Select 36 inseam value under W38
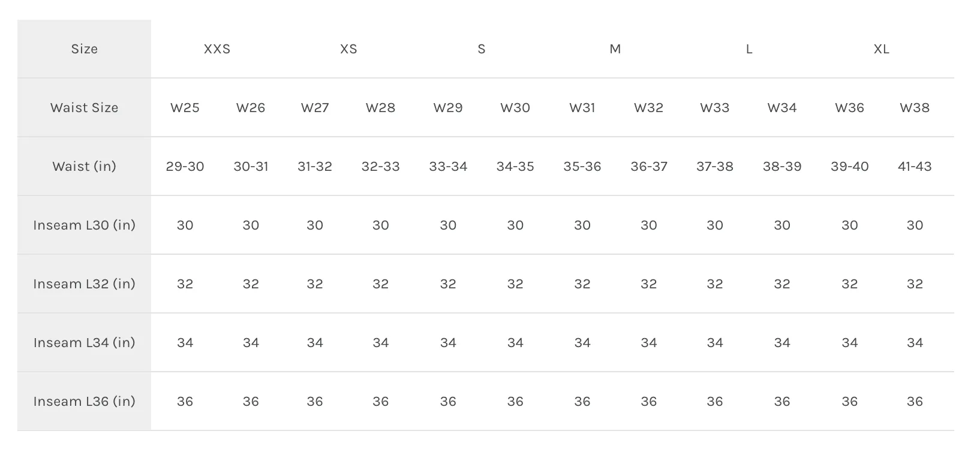 [x=915, y=402]
